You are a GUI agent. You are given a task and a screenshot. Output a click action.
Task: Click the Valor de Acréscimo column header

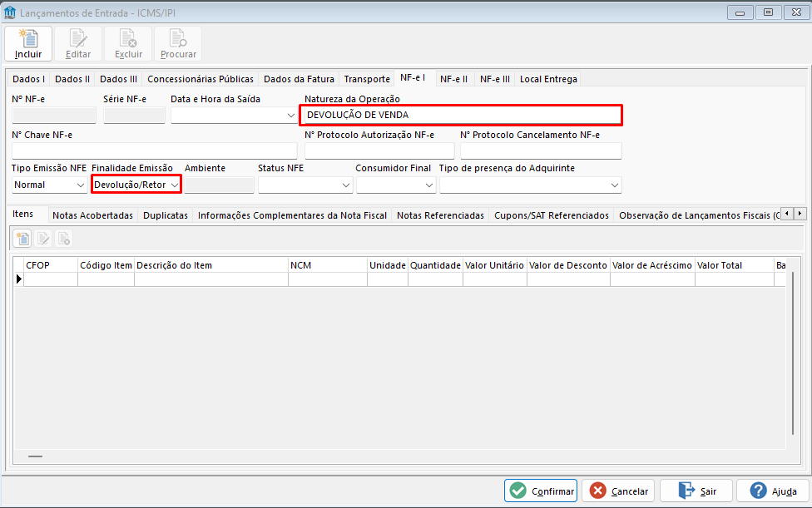[x=652, y=265]
